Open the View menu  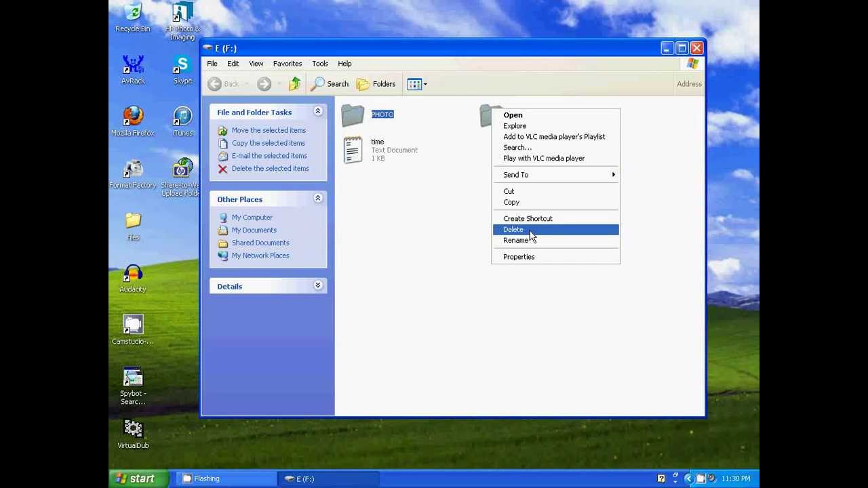256,64
